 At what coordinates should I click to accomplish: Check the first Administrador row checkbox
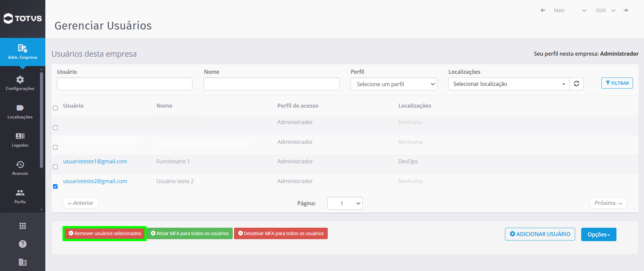click(55, 128)
